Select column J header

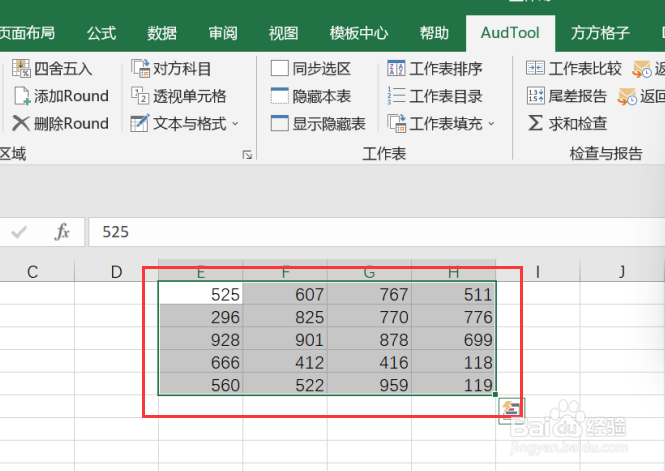click(622, 271)
